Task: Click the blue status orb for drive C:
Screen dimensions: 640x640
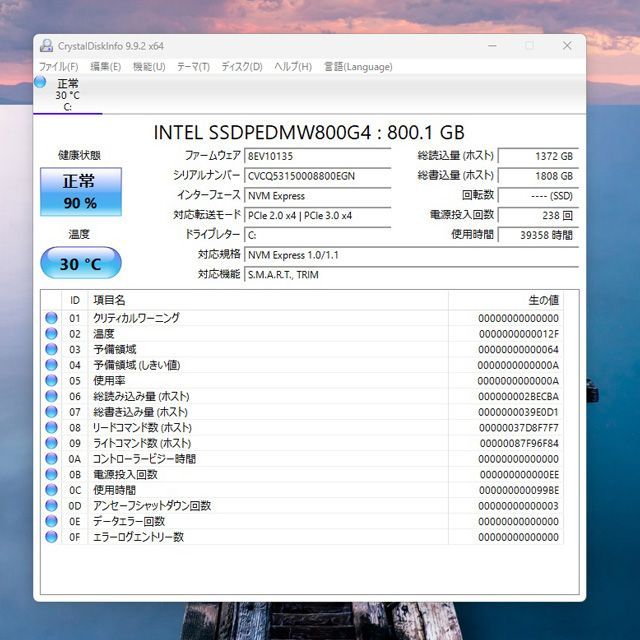Action: 40,82
